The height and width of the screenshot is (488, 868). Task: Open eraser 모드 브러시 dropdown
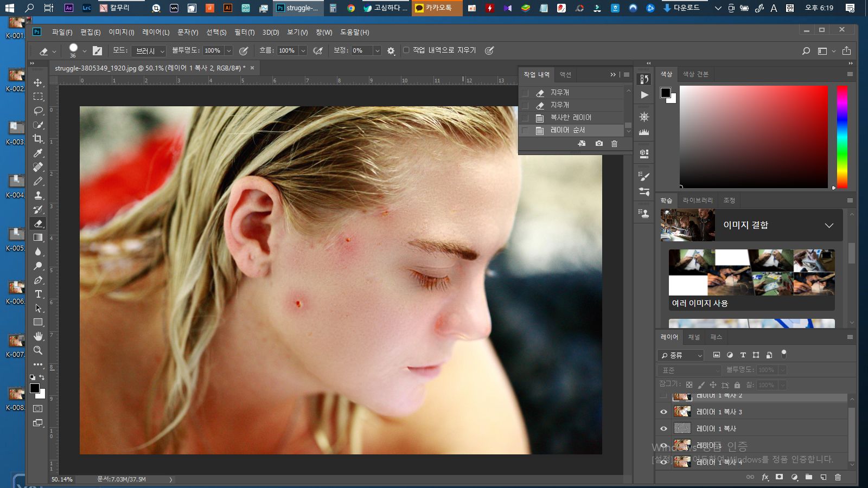pyautogui.click(x=149, y=51)
